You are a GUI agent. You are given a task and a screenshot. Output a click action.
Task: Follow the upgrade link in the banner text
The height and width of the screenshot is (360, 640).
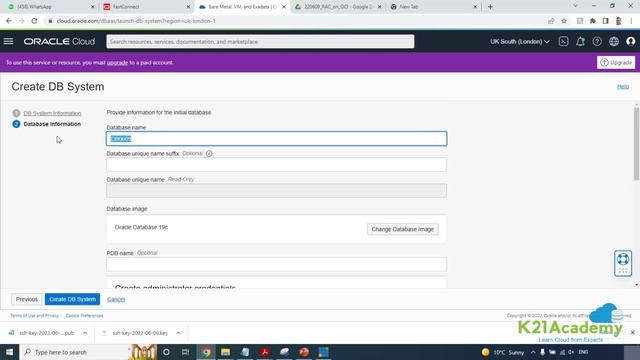117,63
